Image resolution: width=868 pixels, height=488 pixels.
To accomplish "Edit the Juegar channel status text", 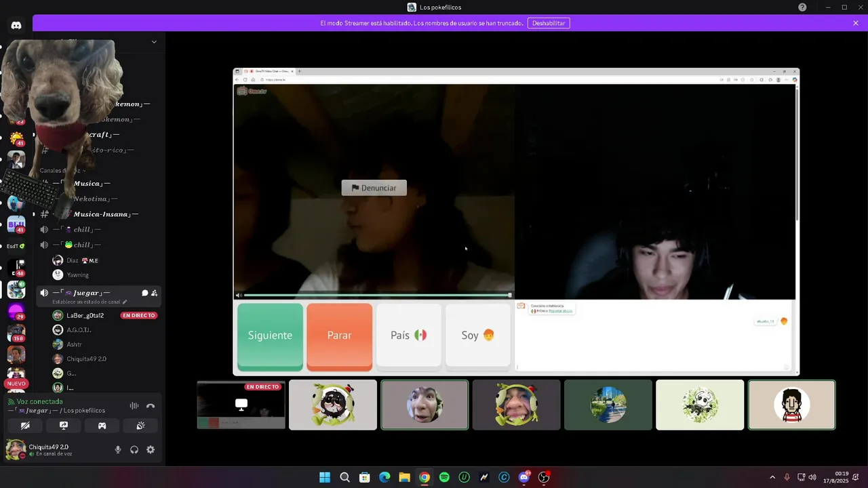I will (x=90, y=302).
